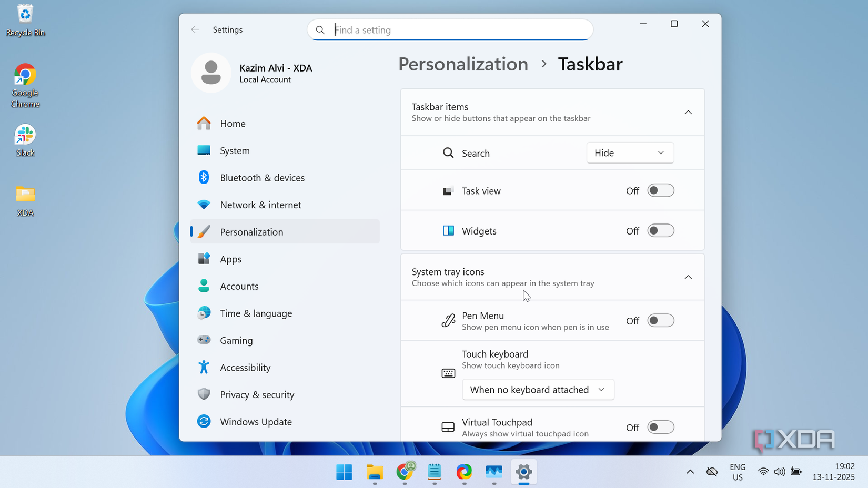This screenshot has height=488, width=868.
Task: Click the Apps sidebar icon
Action: pyautogui.click(x=204, y=259)
